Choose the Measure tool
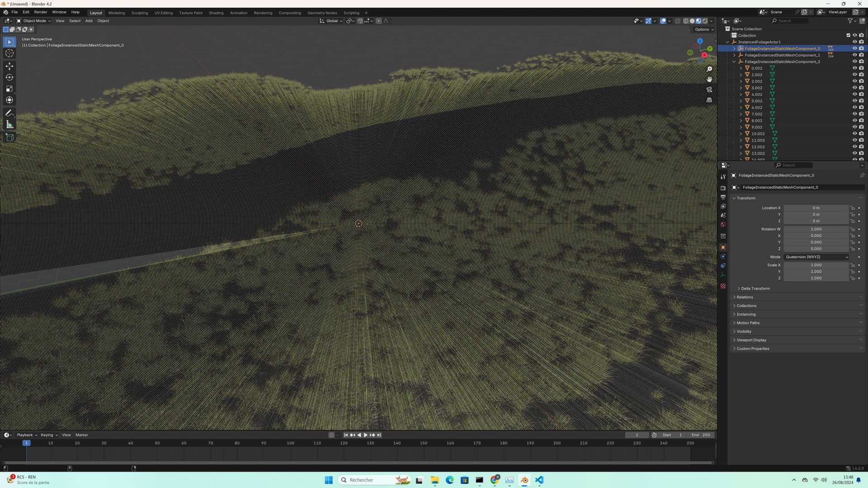The height and width of the screenshot is (488, 868). click(x=9, y=125)
